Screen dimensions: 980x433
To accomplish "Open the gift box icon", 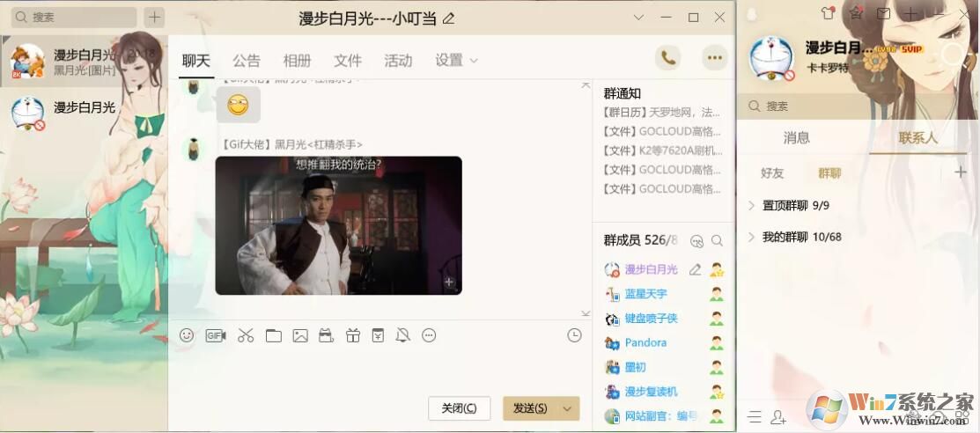I will (353, 335).
